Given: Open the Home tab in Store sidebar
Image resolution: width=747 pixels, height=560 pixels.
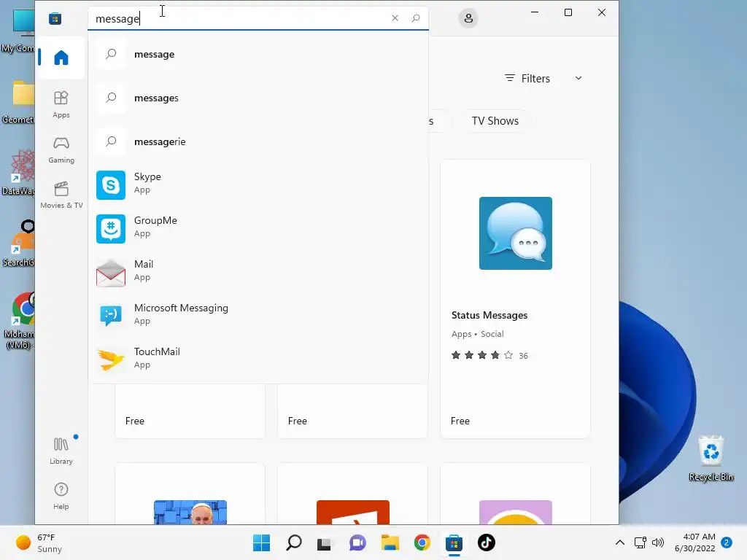Looking at the screenshot, I should [61, 58].
